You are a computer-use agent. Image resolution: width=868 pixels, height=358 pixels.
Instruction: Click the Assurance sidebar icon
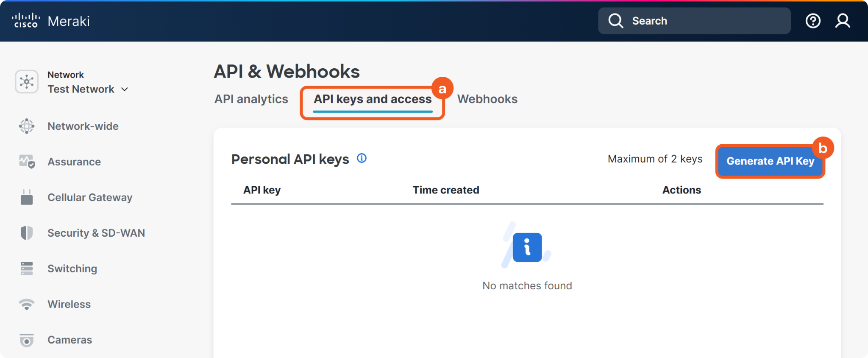point(27,162)
